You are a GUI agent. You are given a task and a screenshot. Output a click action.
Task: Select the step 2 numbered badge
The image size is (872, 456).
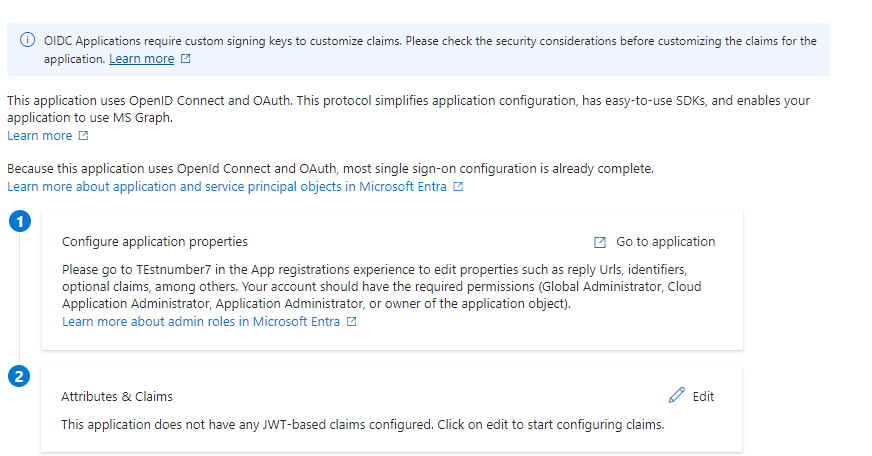(x=19, y=376)
